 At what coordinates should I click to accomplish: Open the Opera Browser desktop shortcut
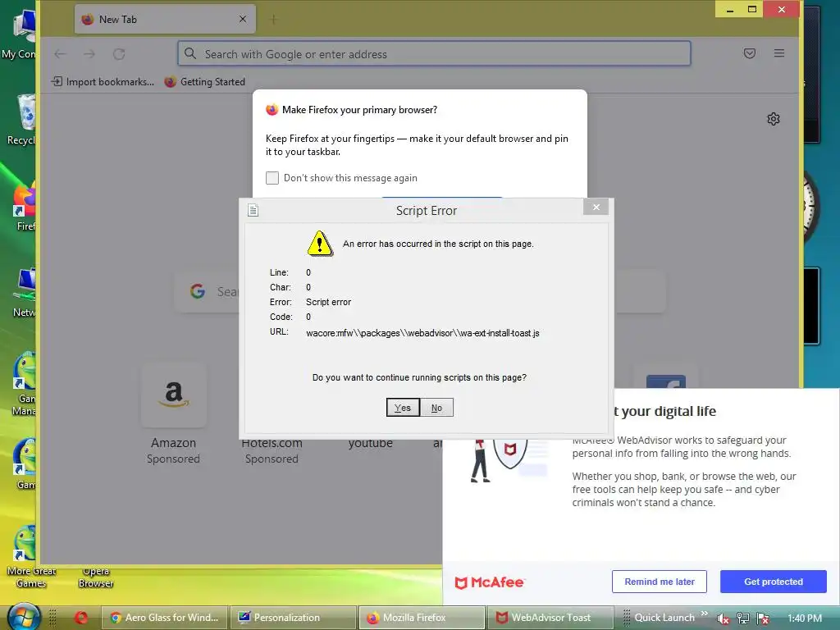click(96, 577)
